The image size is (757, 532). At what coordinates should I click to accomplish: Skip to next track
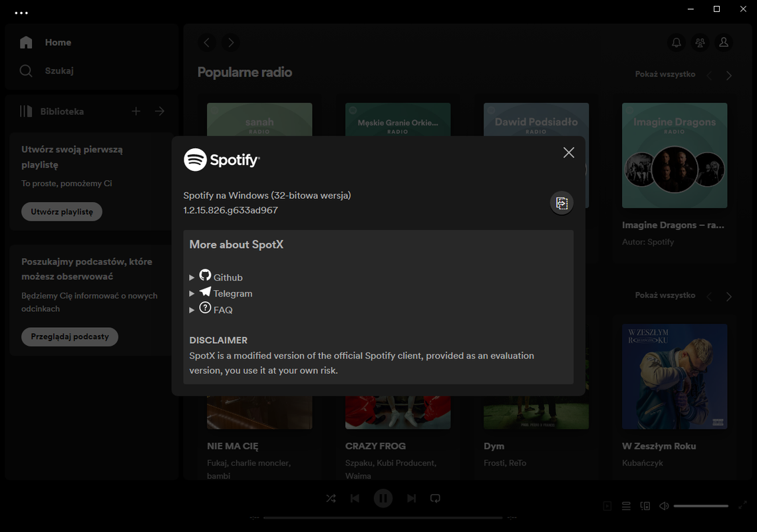point(411,499)
